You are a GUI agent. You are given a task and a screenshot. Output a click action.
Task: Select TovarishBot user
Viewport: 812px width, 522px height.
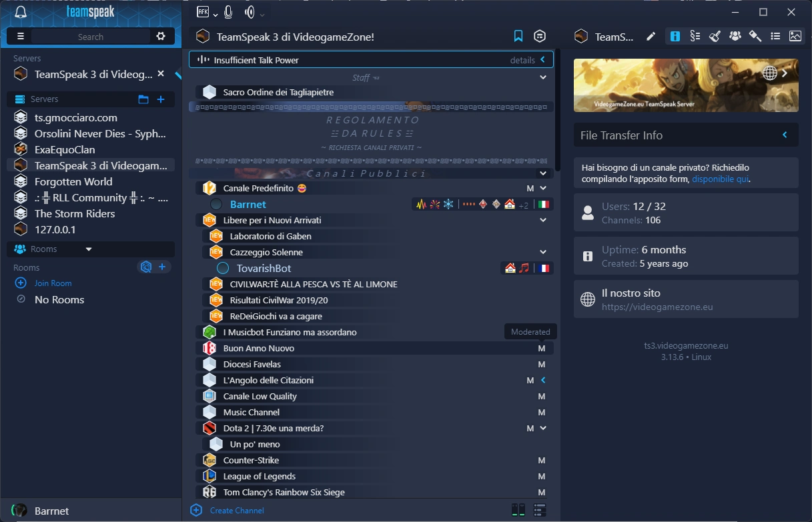click(x=264, y=268)
